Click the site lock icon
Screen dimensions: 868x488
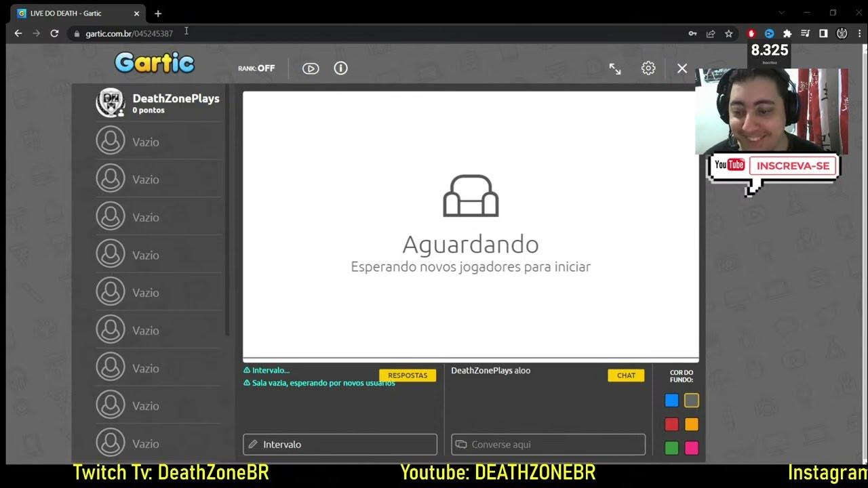(77, 34)
